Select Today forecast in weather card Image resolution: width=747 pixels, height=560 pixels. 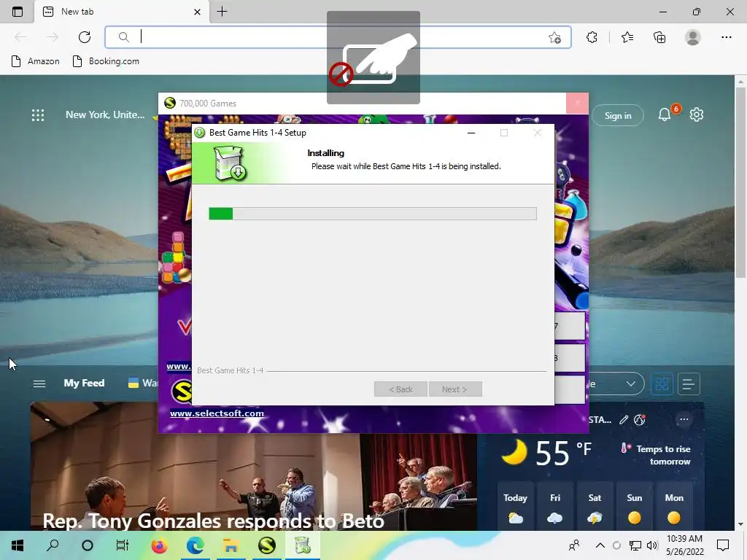[515, 507]
